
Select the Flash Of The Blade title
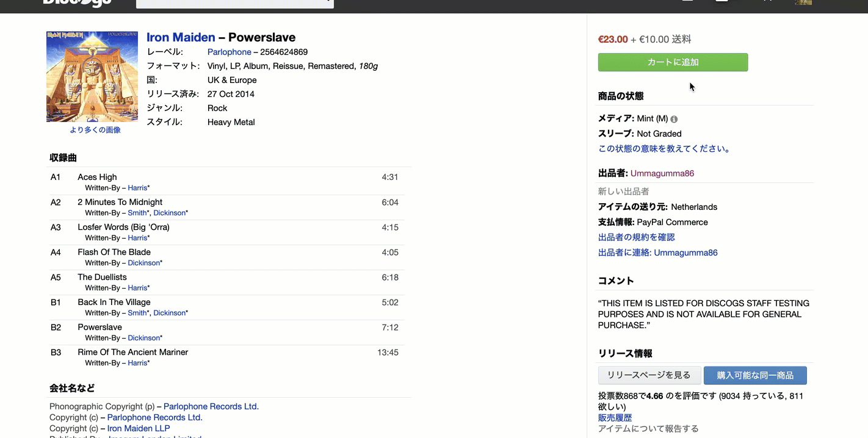tap(114, 252)
